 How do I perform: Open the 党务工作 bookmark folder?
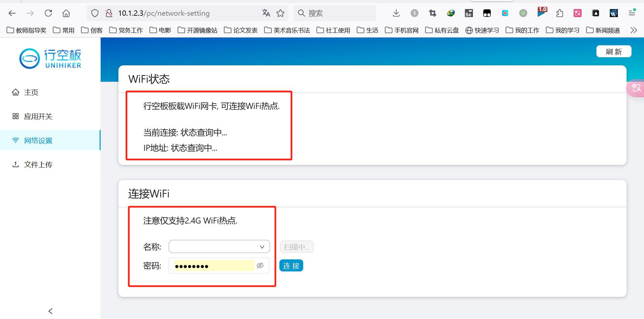coord(126,30)
